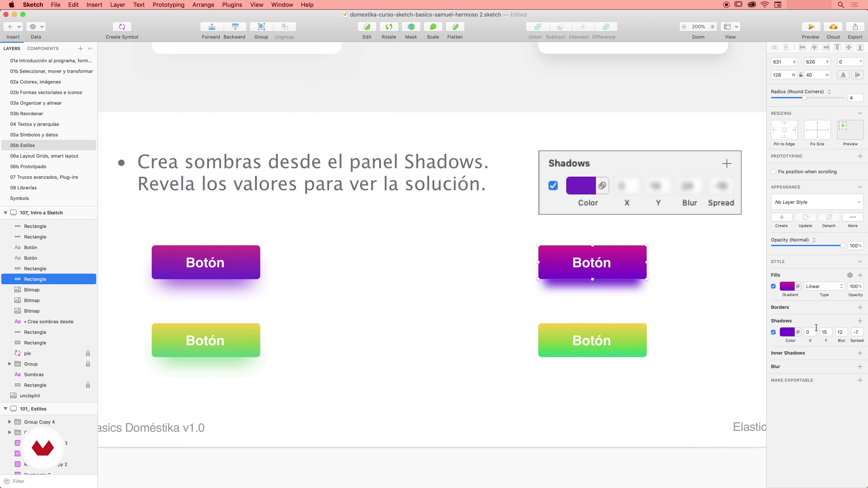Enable Fix position when scrolling
868x488 pixels.
click(774, 172)
